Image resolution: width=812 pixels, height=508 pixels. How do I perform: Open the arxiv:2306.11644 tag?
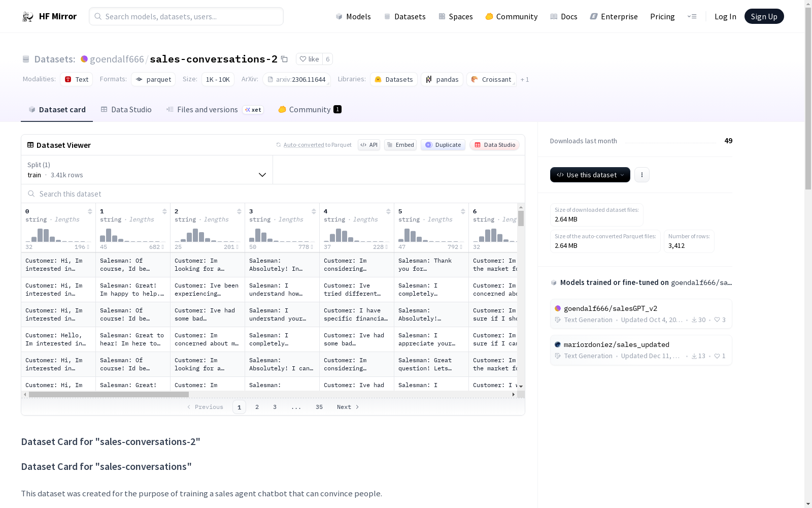[x=296, y=79]
